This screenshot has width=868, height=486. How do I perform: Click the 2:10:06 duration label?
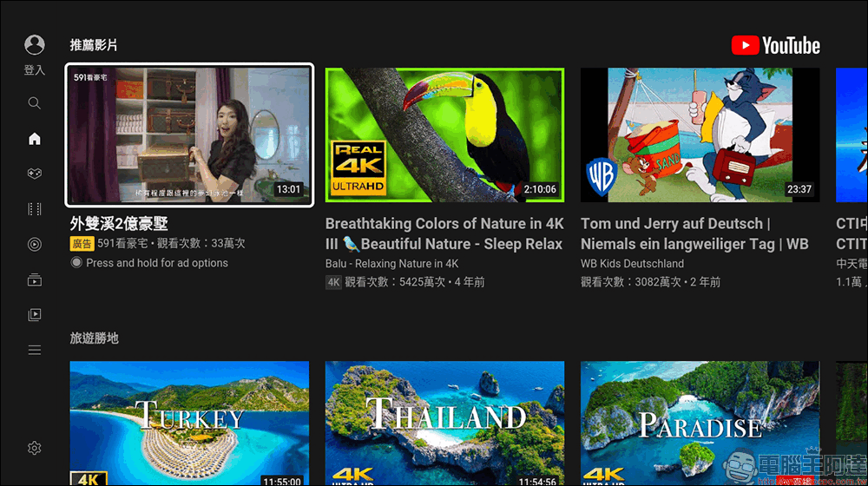[x=540, y=189]
